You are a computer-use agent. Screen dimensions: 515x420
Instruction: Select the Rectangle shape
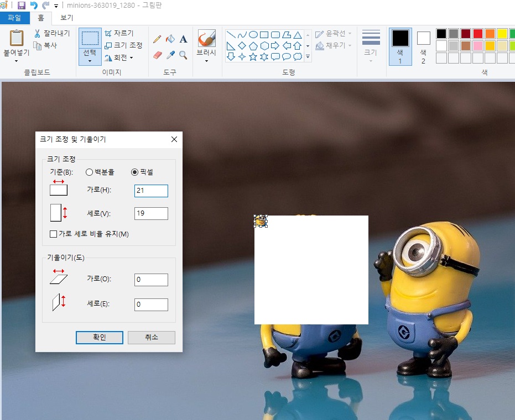tap(264, 35)
